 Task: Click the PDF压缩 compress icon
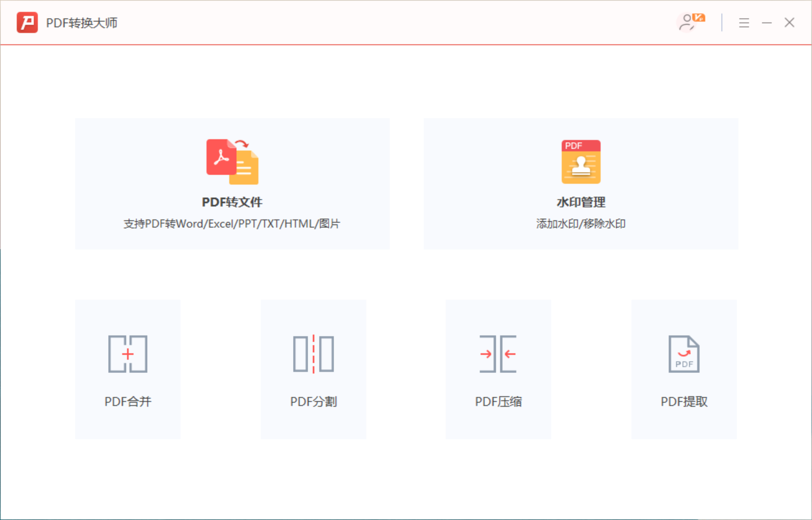tap(498, 354)
